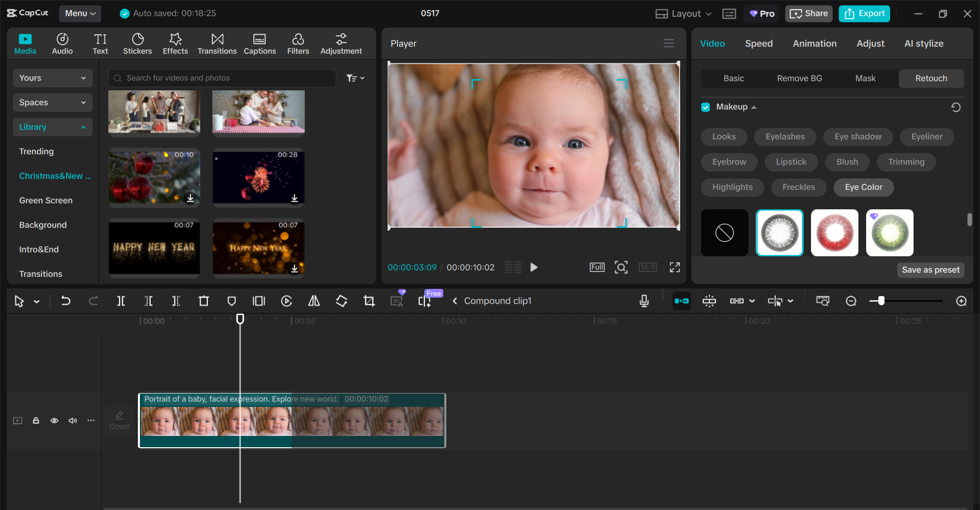The image size is (980, 510).
Task: Click Save as preset
Action: tap(930, 270)
